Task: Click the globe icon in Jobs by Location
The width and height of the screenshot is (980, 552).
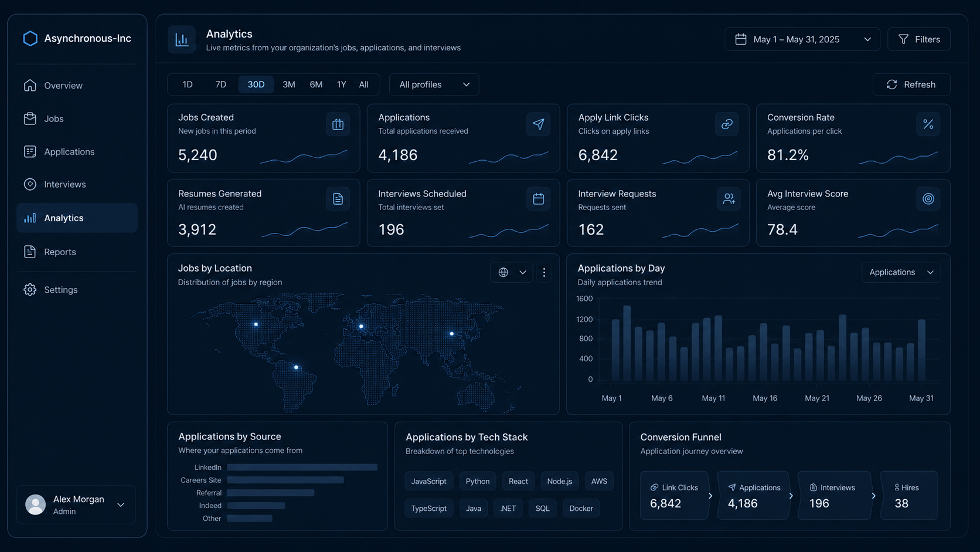Action: point(503,272)
